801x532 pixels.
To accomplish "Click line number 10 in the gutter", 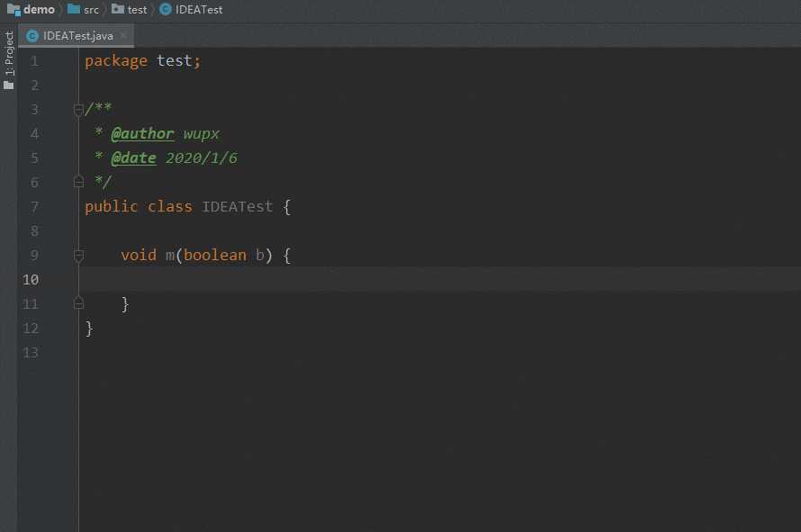I will (x=31, y=280).
